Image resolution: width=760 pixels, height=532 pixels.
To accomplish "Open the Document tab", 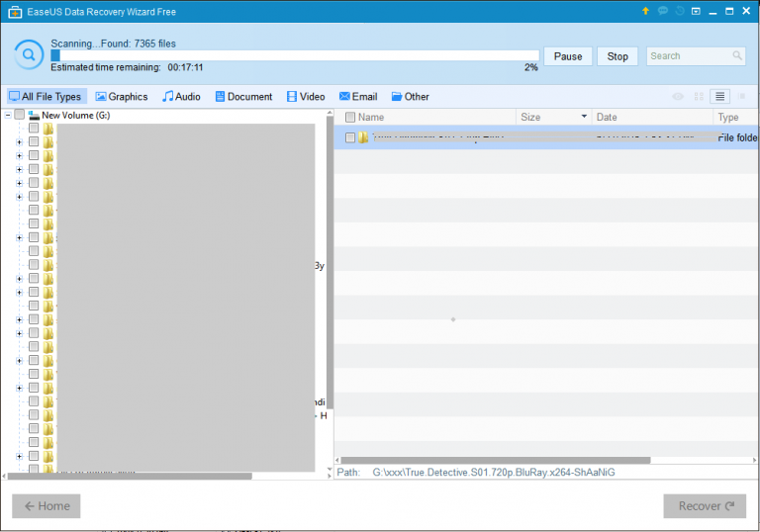I will click(243, 97).
